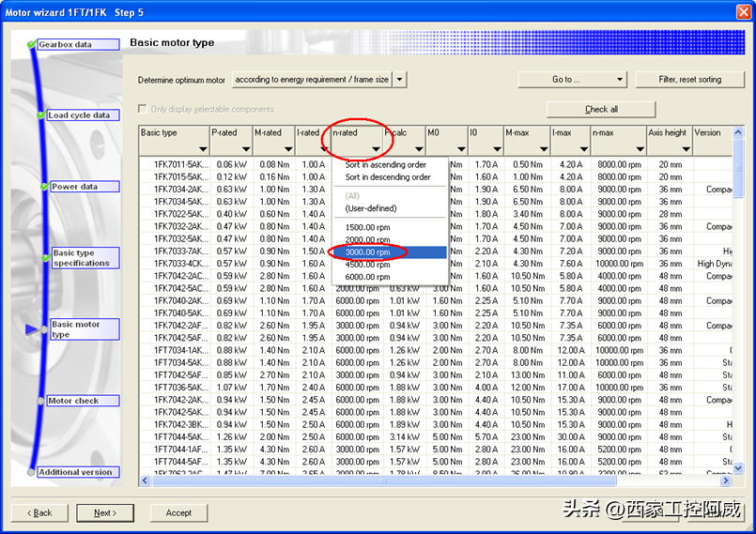Choose Sort in ascending order

click(387, 165)
